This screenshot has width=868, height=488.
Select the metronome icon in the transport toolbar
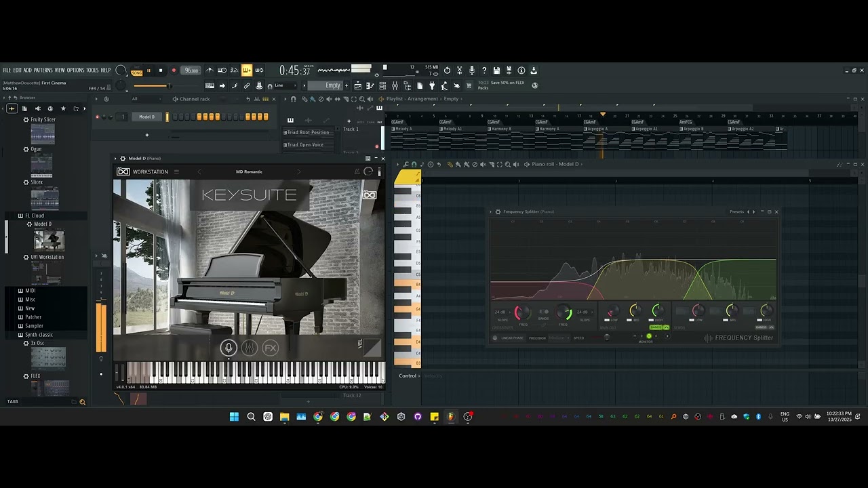[210, 70]
